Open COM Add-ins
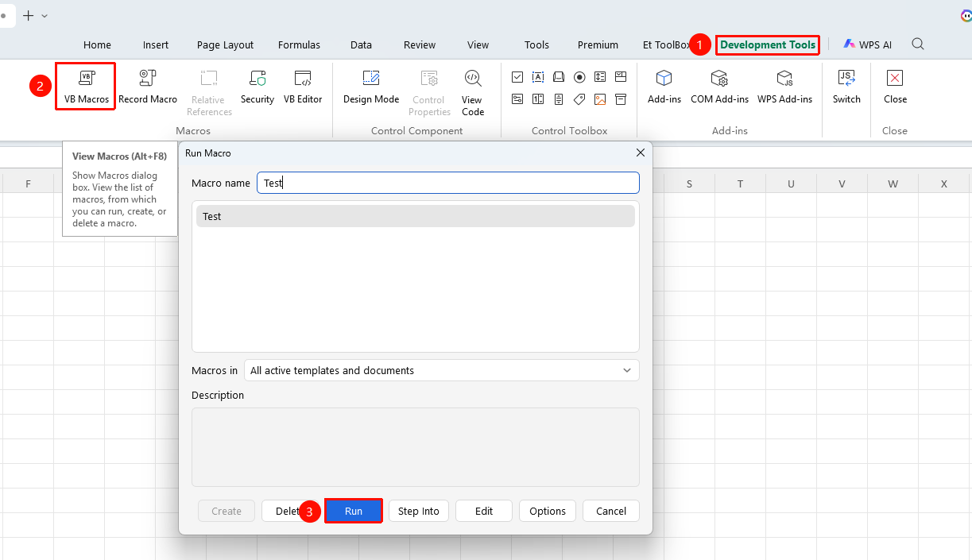 pyautogui.click(x=719, y=87)
